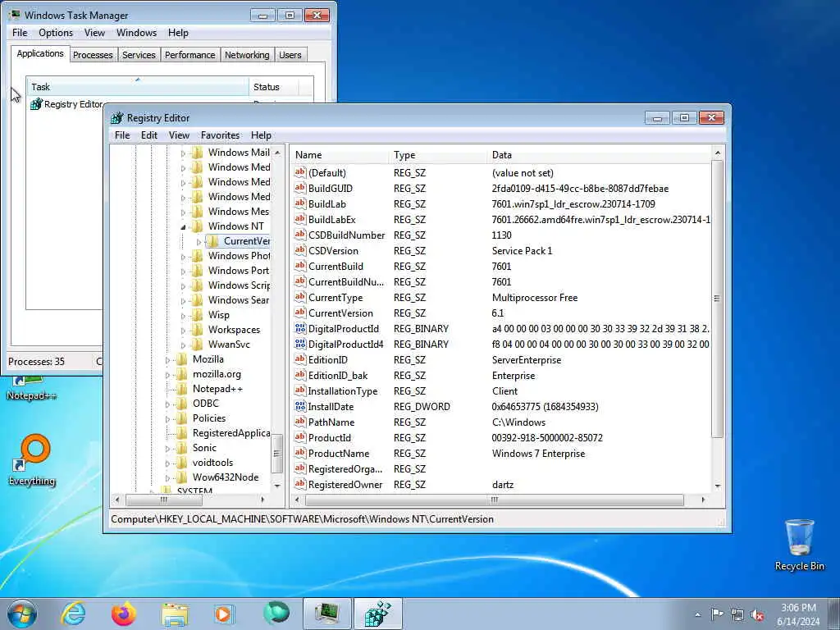Click tree pane scroll right arrow

262,500
